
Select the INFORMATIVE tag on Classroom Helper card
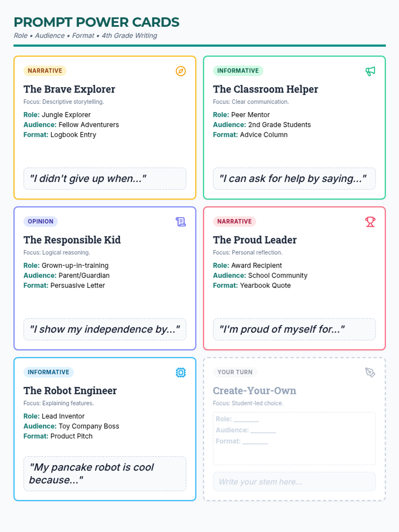[x=238, y=71]
